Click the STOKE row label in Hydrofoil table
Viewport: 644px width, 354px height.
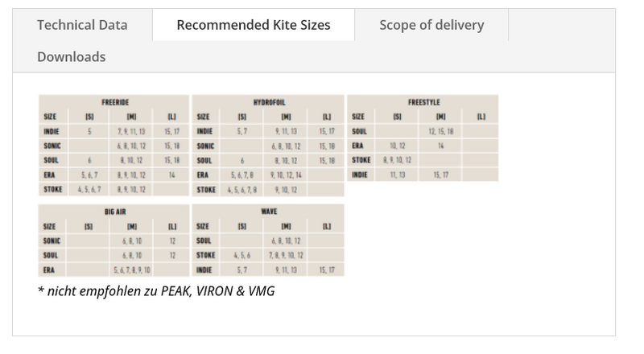(x=206, y=189)
